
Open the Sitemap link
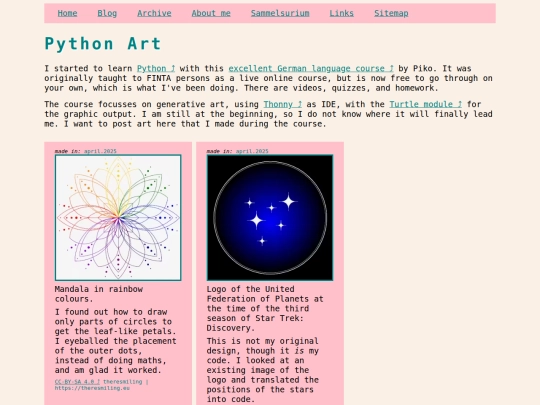[391, 13]
